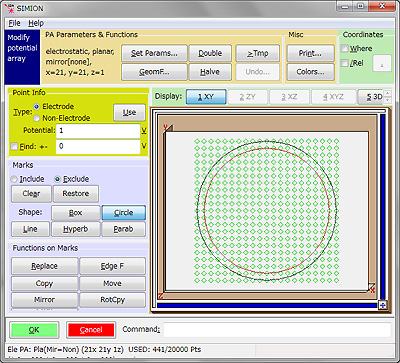This screenshot has height=363, width=400.
Task: Click the Use button
Action: pos(129,113)
